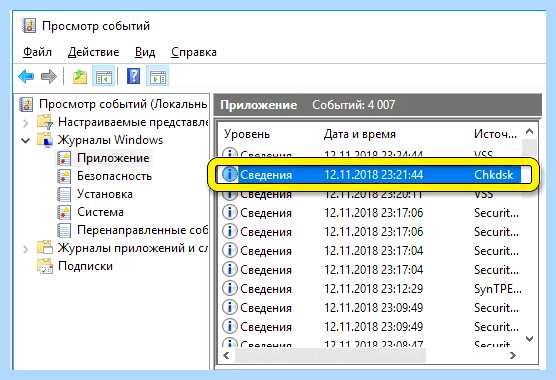Toggle Show/Hide Action Pane toolbar icon
This screenshot has height=380, width=556.
[x=157, y=76]
